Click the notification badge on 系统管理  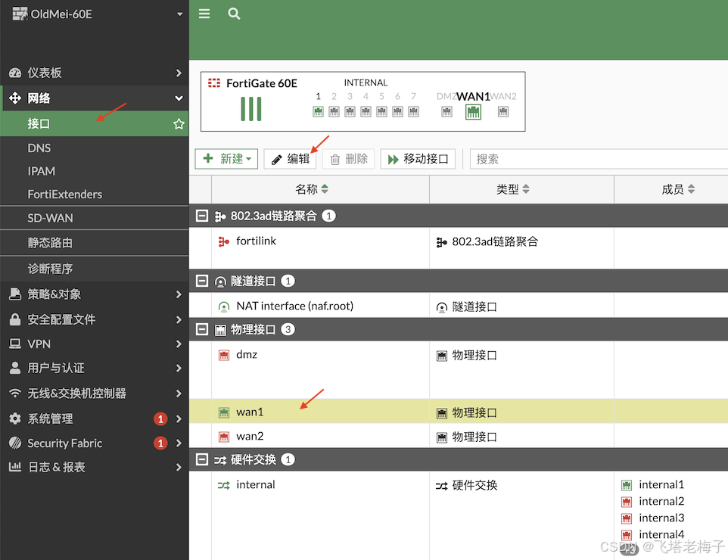tap(160, 418)
